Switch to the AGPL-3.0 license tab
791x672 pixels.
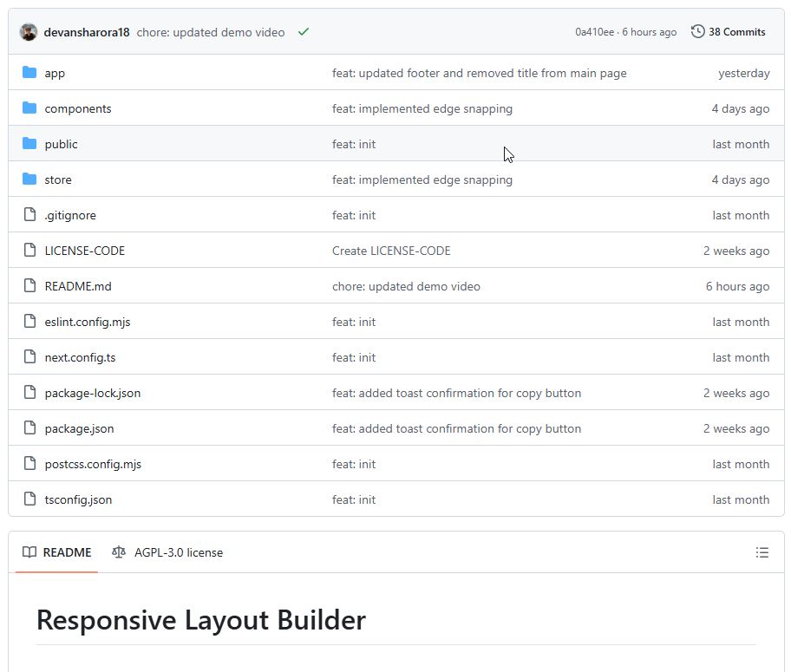[167, 552]
